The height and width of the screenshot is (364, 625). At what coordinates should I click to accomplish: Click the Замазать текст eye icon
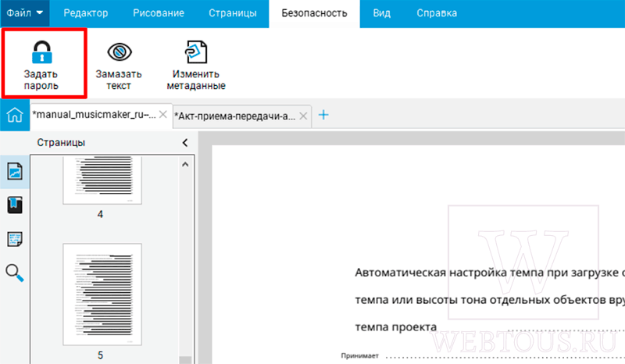[x=120, y=52]
